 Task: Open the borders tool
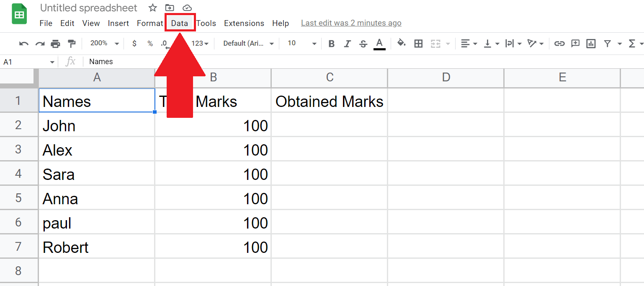tap(418, 43)
